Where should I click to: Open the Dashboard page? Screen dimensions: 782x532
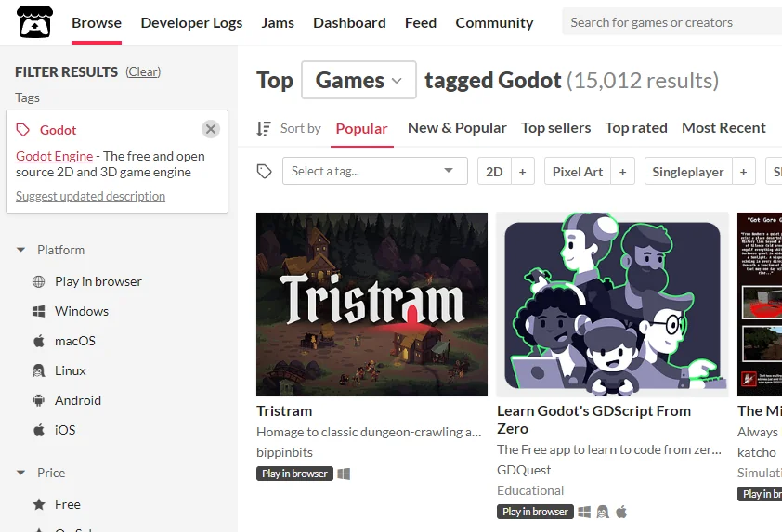[x=349, y=23]
